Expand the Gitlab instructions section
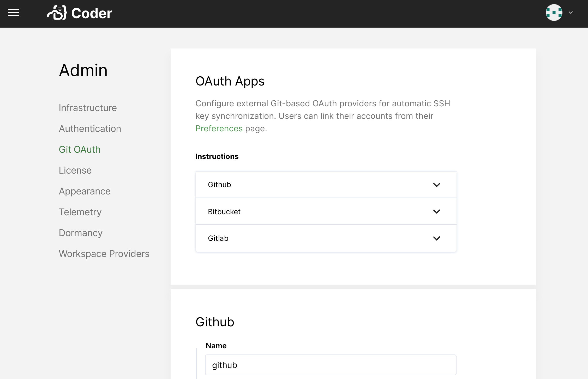This screenshot has width=588, height=379. [437, 238]
